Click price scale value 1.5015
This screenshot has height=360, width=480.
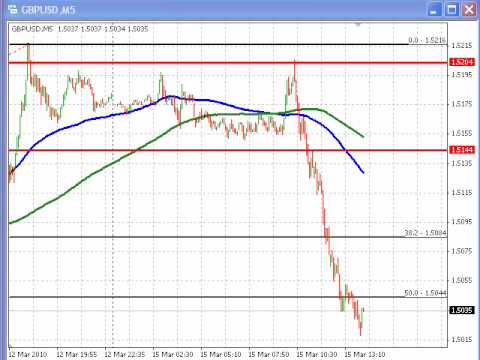[x=462, y=340]
